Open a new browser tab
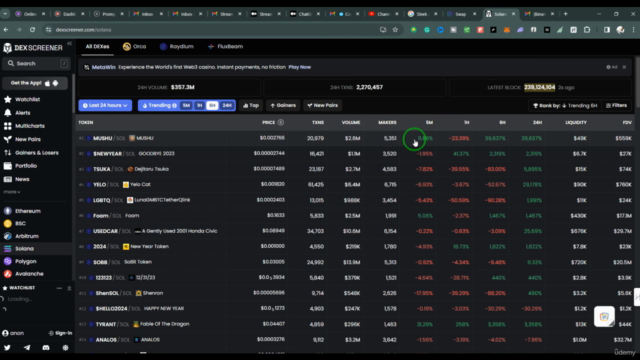The image size is (640, 360). pos(565,14)
